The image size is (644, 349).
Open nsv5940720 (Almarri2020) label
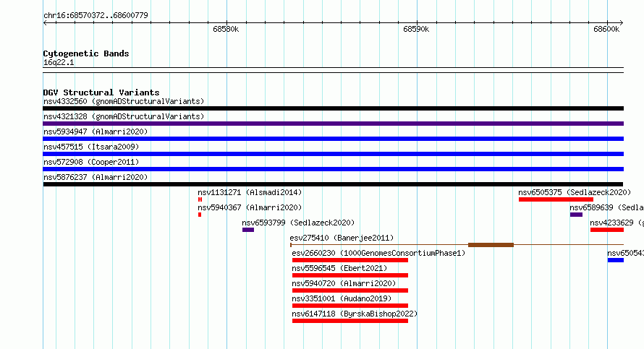click(x=344, y=283)
